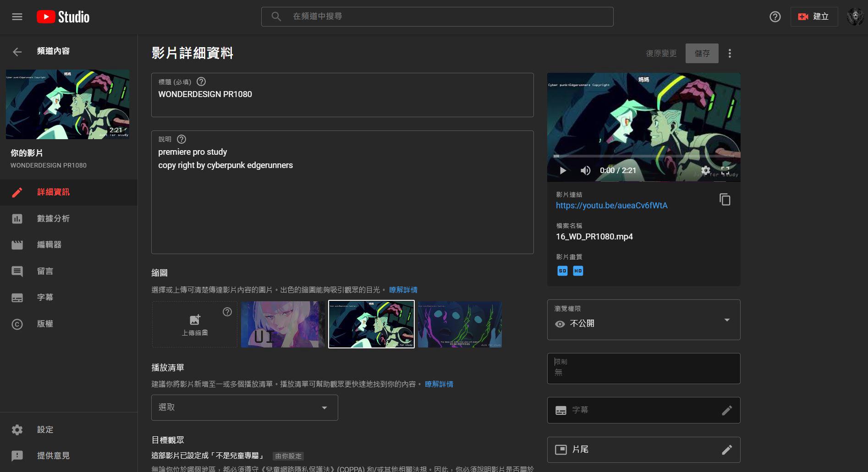Select the third dark green-line thumbnail
The image size is (868, 472).
click(460, 324)
